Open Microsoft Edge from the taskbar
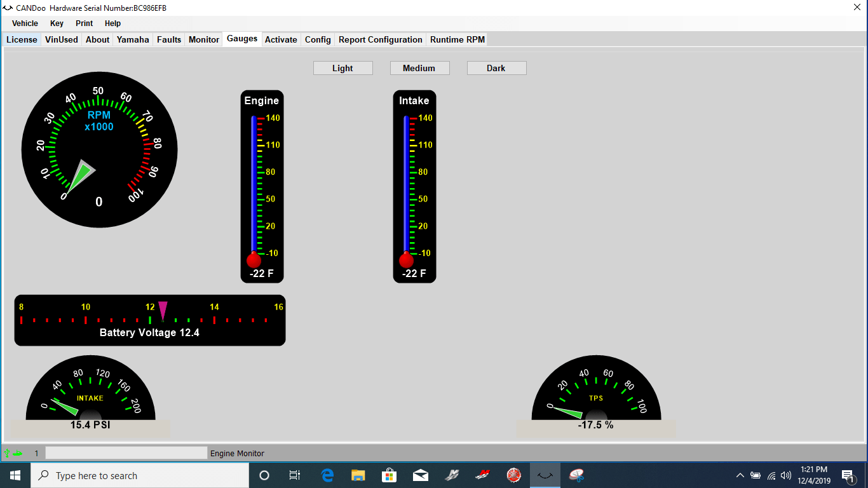868x488 pixels. (327, 475)
